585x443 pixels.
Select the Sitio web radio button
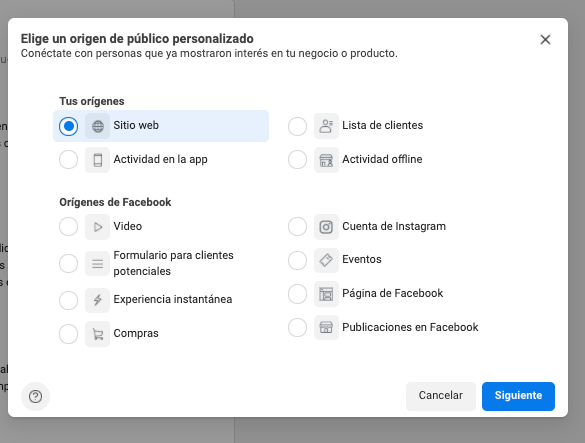69,126
